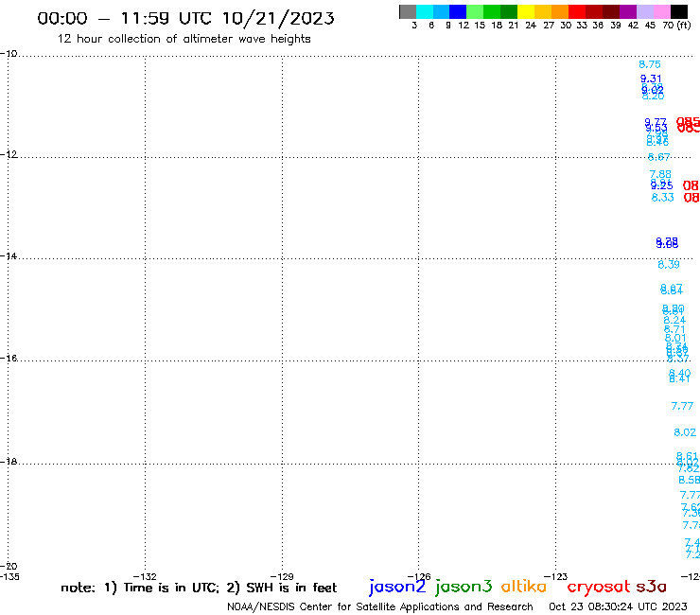Click the wave height value 8.01
Viewport: 700px width, 615px height.
click(x=675, y=339)
